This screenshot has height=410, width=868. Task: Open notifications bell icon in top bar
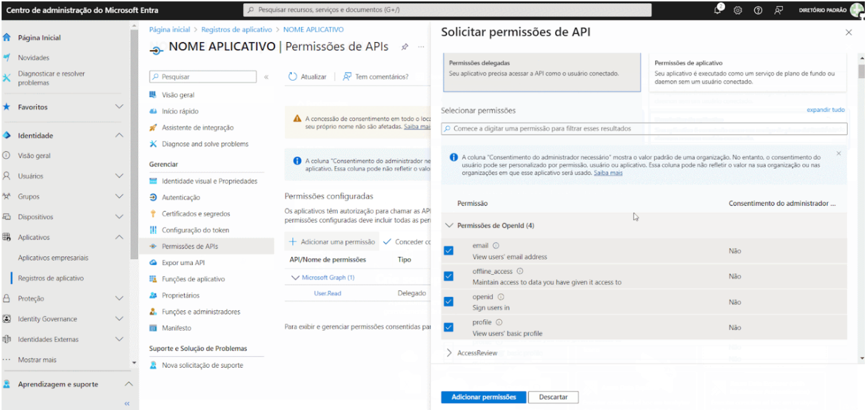click(x=718, y=10)
